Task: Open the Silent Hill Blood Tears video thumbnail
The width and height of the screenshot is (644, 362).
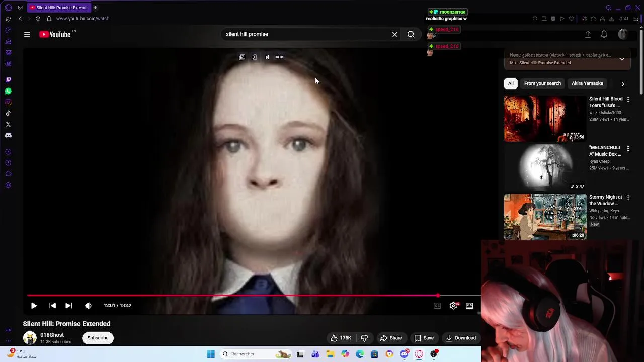Action: pyautogui.click(x=545, y=119)
